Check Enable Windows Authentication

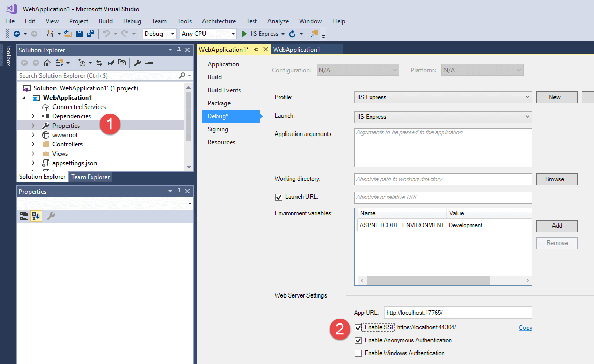[358, 354]
